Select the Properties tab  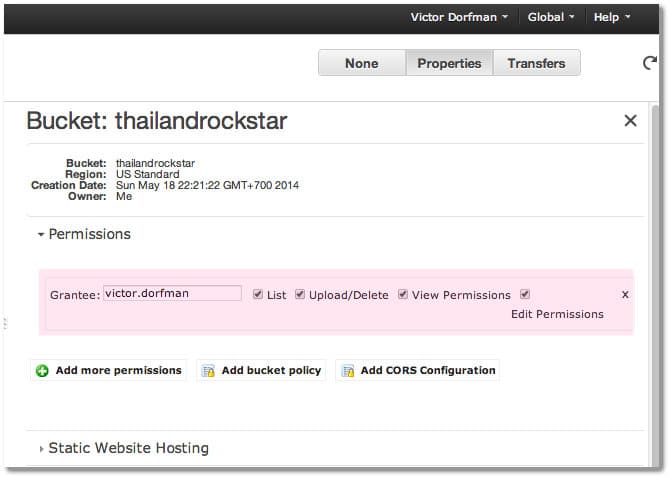449,63
